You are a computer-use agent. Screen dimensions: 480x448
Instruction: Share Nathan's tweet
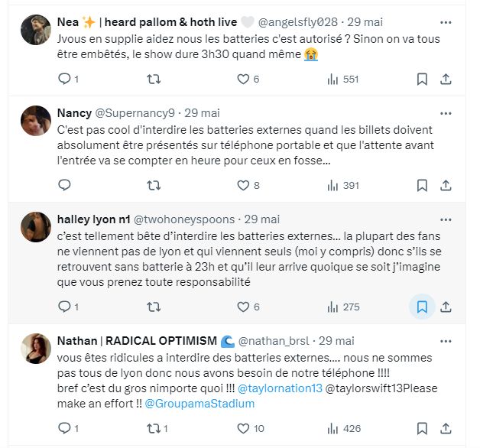tap(446, 428)
